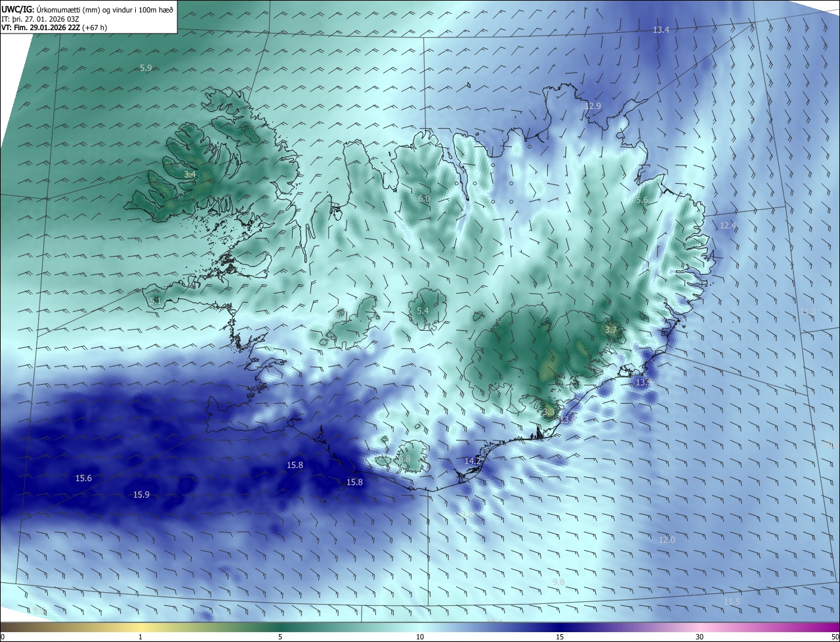This screenshot has height=642, width=840.
Task: Click the 14.2 value label on the coast
Action: (473, 461)
